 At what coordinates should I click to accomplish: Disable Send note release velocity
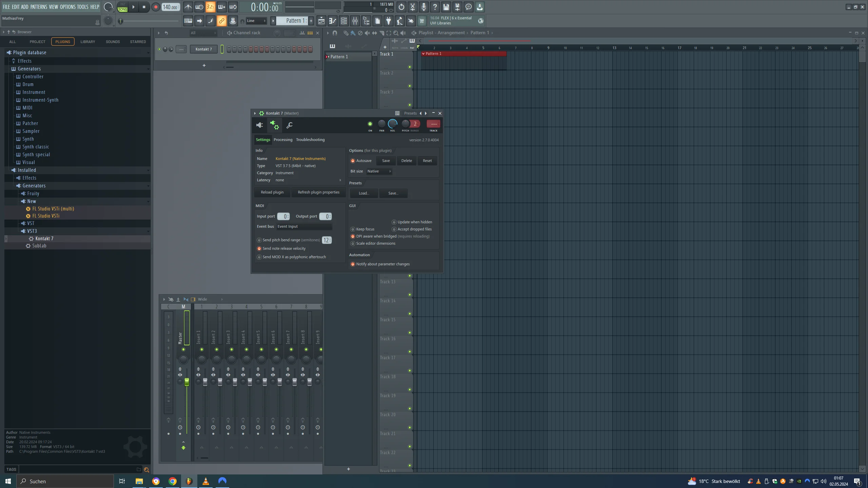259,248
